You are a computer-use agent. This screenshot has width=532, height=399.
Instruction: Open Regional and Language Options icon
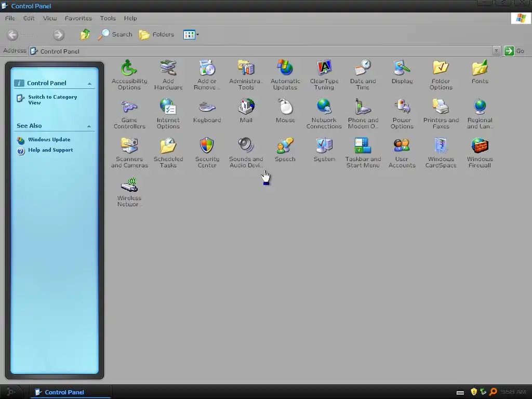point(480,114)
